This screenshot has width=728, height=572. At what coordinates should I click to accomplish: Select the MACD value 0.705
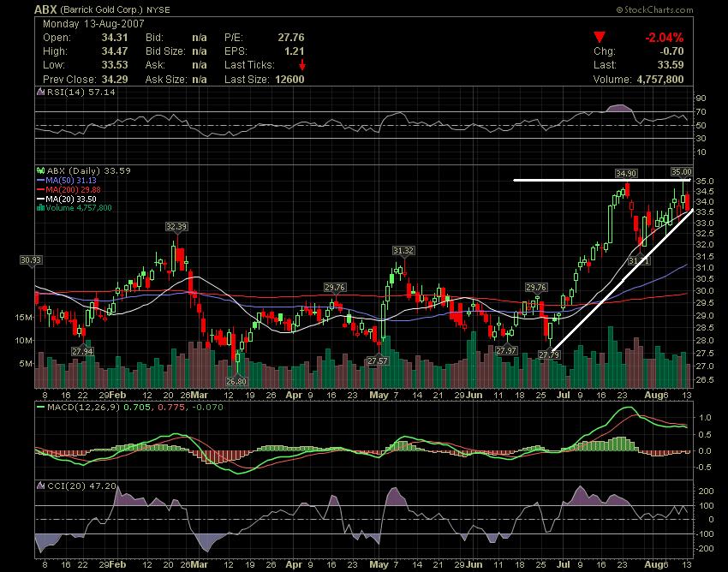click(x=137, y=408)
